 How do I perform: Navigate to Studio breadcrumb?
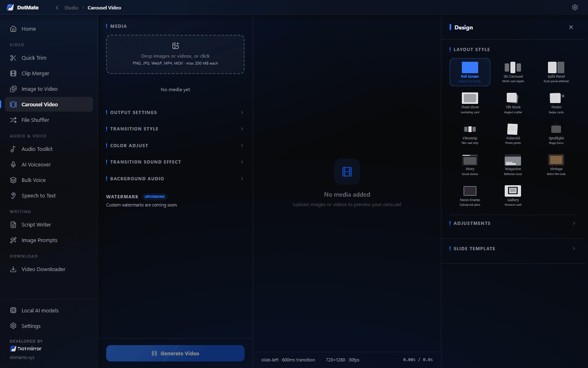coord(71,8)
